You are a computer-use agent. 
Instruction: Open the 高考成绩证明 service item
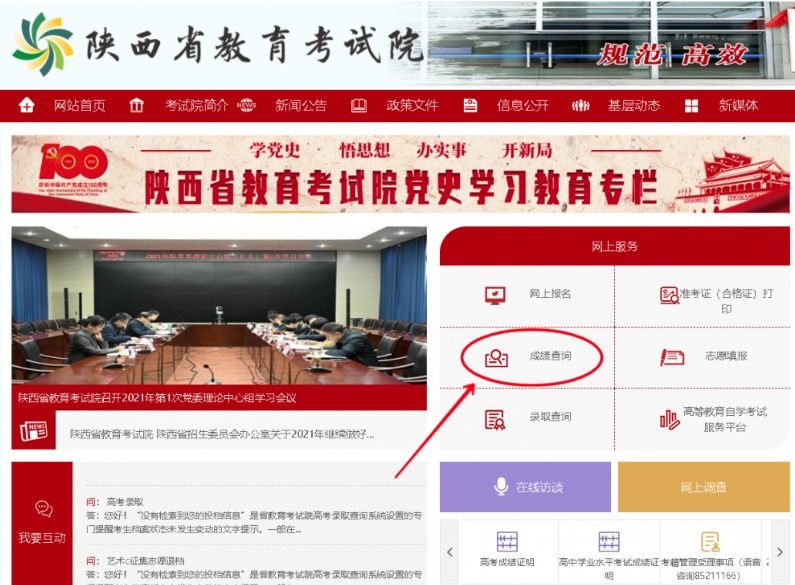507,551
